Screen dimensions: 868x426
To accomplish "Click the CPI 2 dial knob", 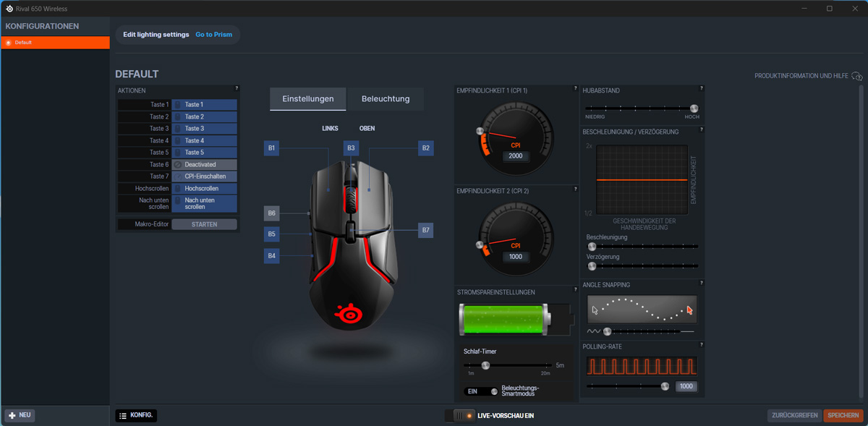I will click(479, 245).
